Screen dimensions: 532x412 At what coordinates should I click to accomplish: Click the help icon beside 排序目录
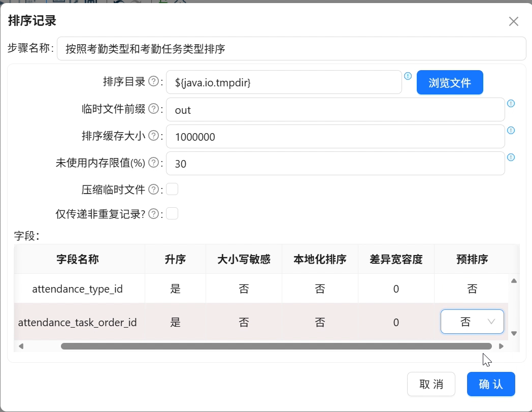[154, 81]
